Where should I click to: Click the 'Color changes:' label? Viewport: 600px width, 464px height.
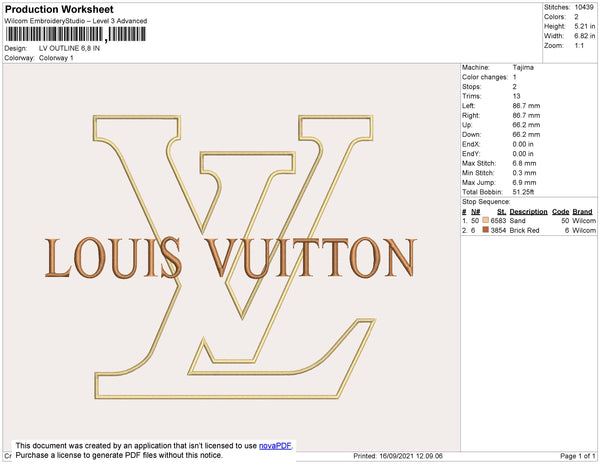(x=485, y=77)
